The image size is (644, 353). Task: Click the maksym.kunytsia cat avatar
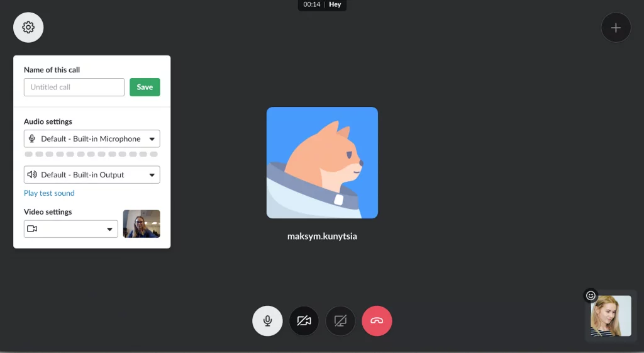[x=322, y=163]
